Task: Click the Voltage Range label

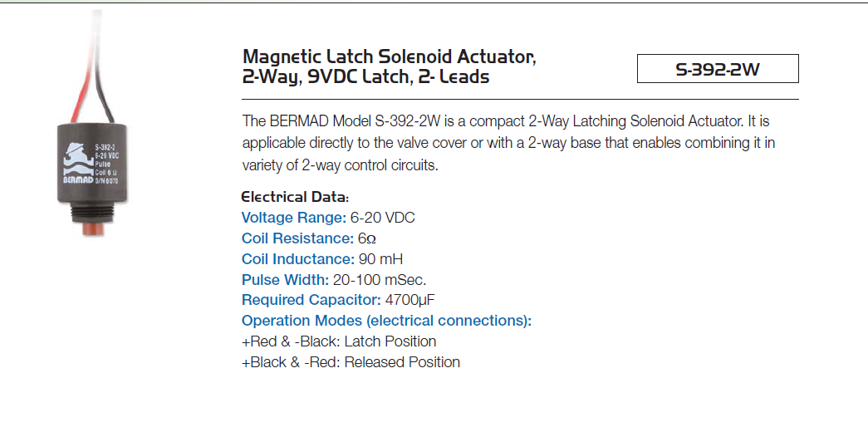Action: [x=294, y=218]
